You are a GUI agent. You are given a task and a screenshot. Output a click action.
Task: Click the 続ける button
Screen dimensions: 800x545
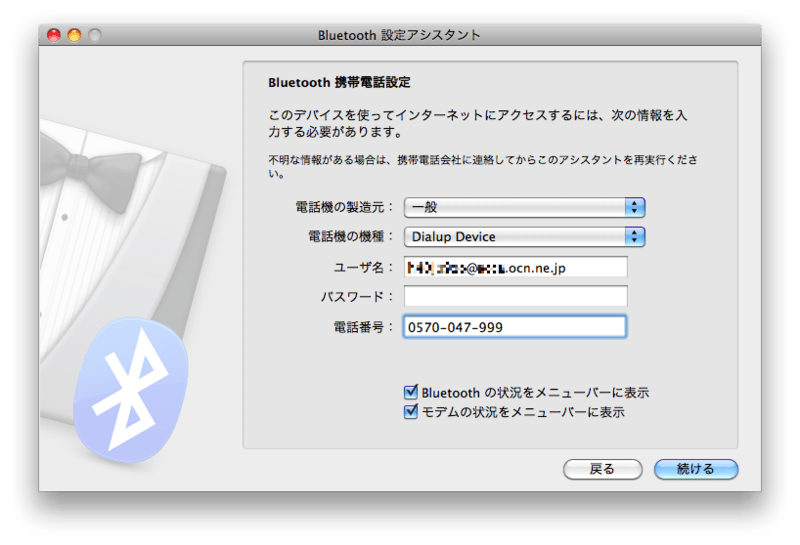[x=696, y=469]
